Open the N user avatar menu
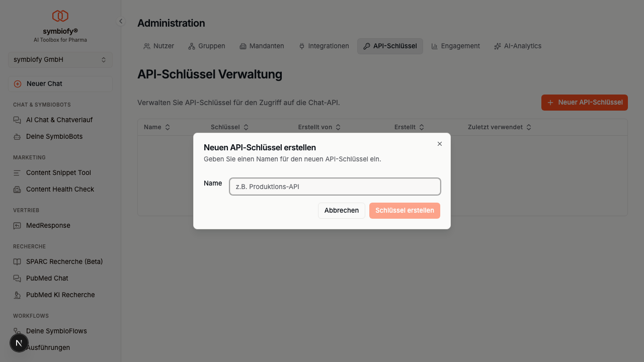Image resolution: width=644 pixels, height=362 pixels. [x=19, y=343]
